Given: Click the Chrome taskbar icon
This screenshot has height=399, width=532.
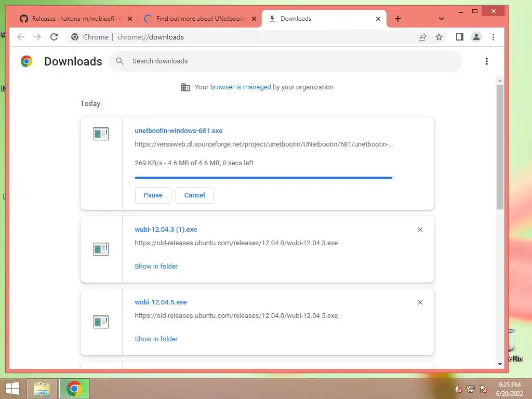Looking at the screenshot, I should pyautogui.click(x=74, y=389).
